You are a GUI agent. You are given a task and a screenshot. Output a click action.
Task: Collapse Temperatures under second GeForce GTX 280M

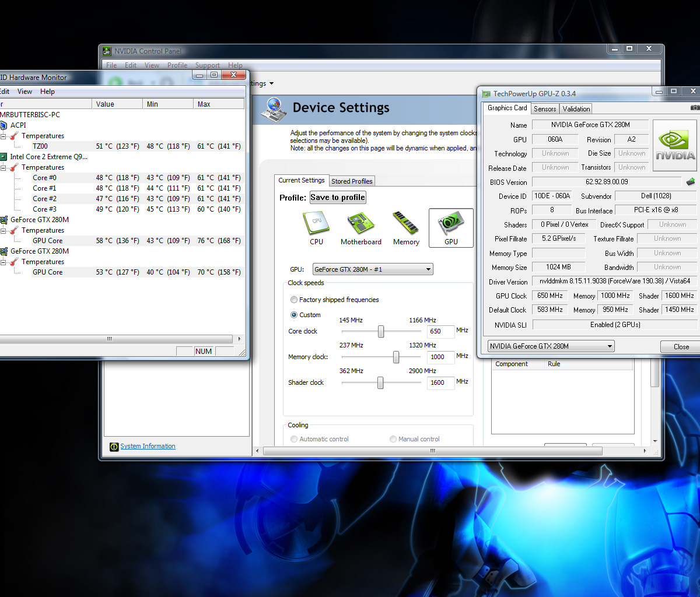pyautogui.click(x=3, y=262)
